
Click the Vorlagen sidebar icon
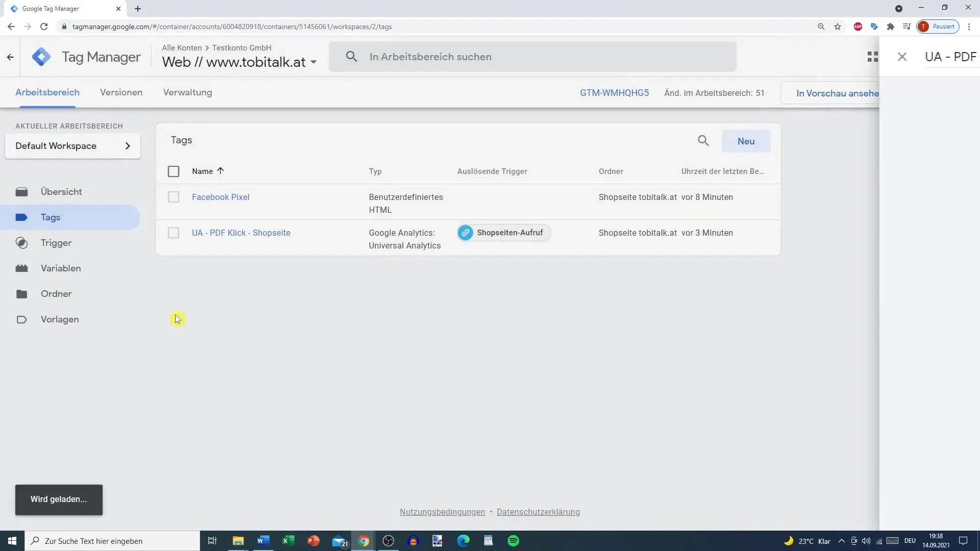tap(21, 319)
